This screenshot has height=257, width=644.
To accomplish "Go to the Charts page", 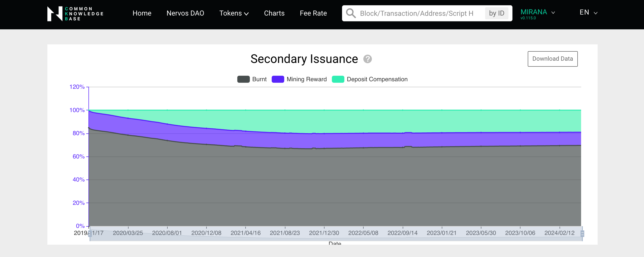I will click(x=274, y=13).
